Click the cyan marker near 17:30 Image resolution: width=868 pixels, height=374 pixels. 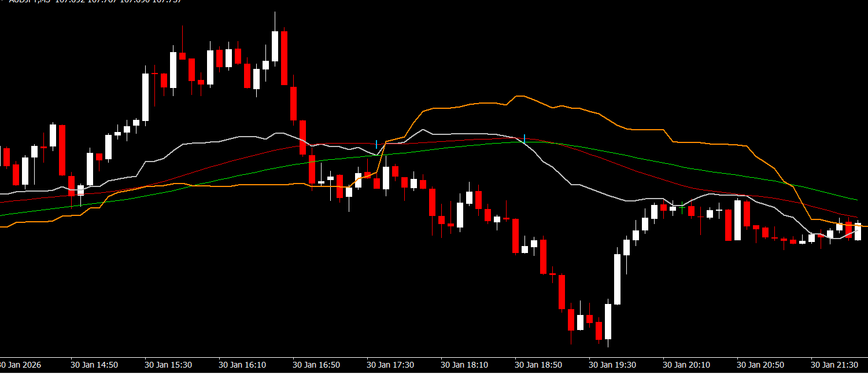coord(376,144)
